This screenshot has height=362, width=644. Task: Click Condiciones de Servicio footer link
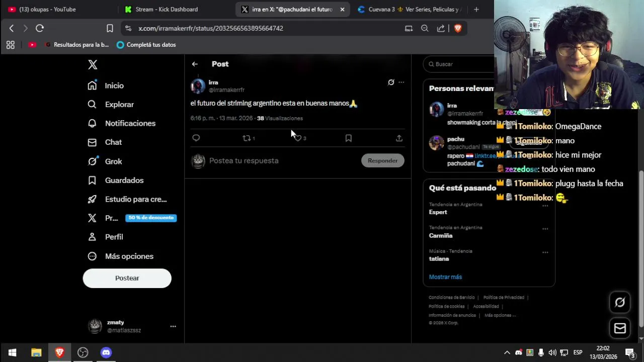(x=451, y=298)
